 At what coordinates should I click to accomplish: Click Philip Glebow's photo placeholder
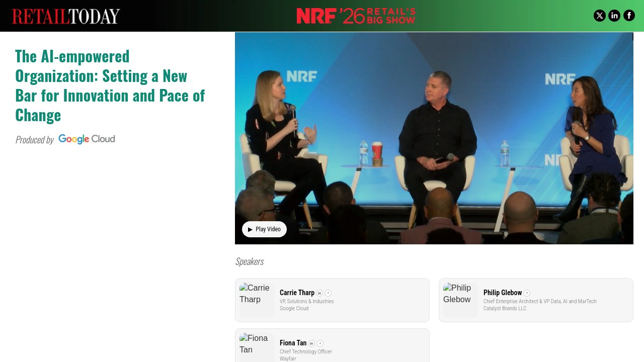pos(461,300)
